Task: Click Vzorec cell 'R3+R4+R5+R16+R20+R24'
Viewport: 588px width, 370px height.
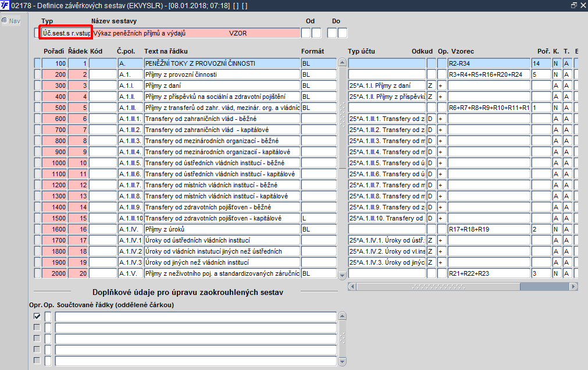Action: 489,74
